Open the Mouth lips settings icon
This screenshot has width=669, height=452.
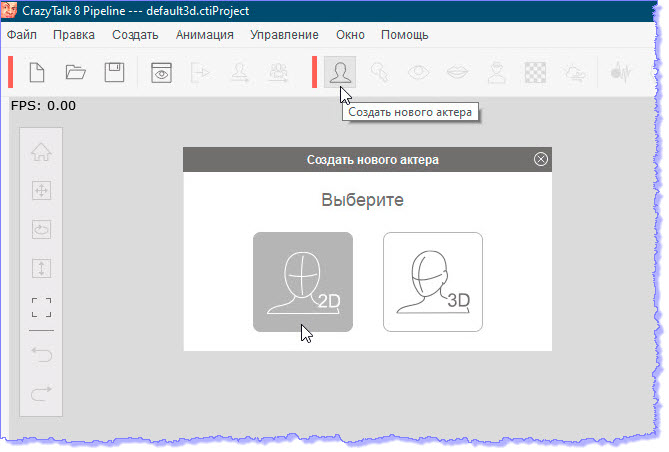[457, 72]
